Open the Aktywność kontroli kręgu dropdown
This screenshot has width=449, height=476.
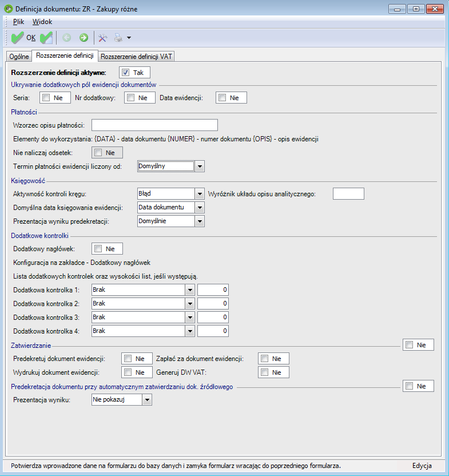200,194
